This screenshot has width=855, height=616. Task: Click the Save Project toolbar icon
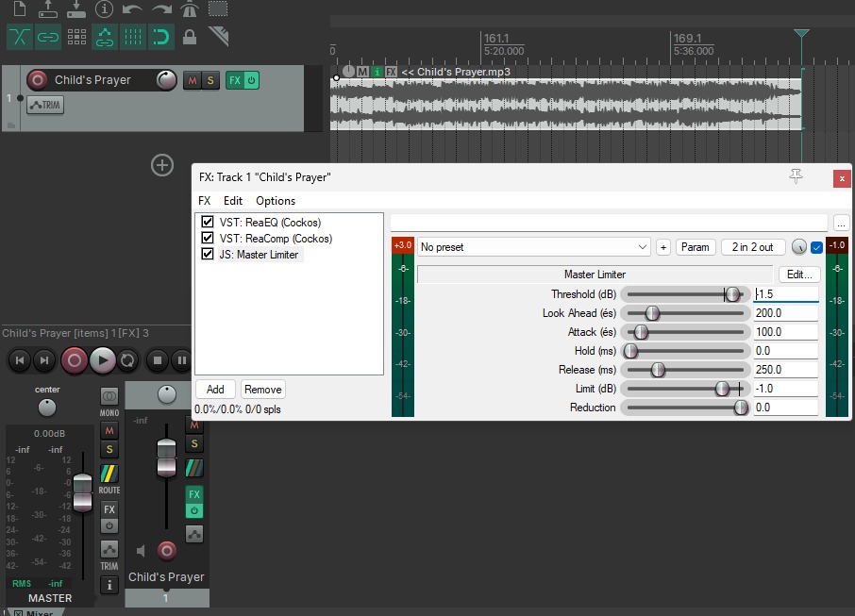pyautogui.click(x=76, y=8)
